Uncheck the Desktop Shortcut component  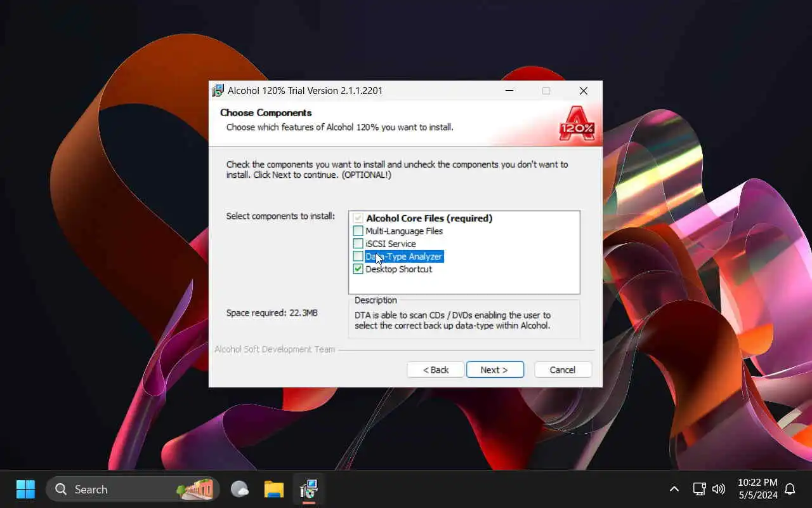358,269
